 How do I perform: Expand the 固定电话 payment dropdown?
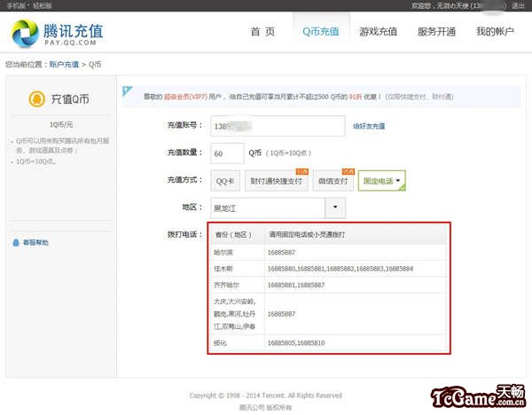(x=381, y=181)
